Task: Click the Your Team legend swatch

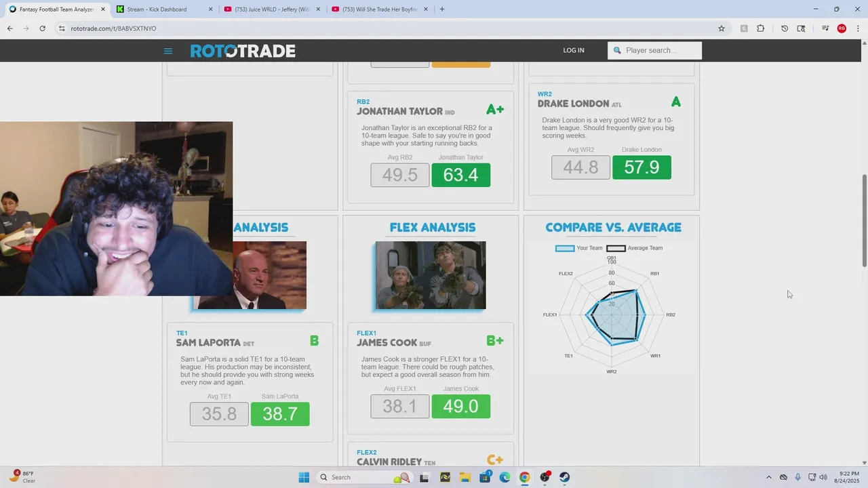Action: coord(565,248)
